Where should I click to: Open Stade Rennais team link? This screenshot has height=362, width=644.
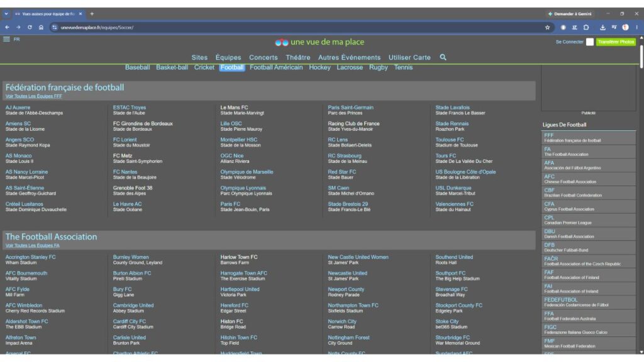pyautogui.click(x=452, y=124)
